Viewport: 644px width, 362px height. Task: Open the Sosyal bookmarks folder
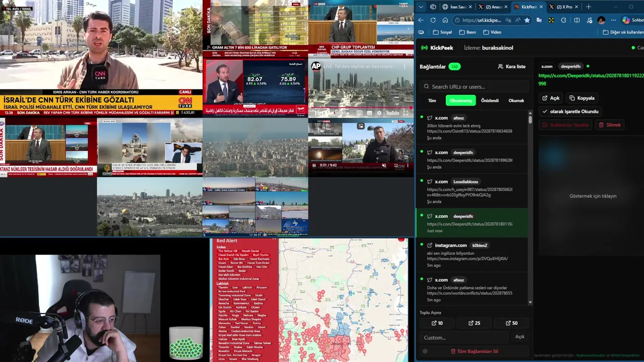click(442, 32)
